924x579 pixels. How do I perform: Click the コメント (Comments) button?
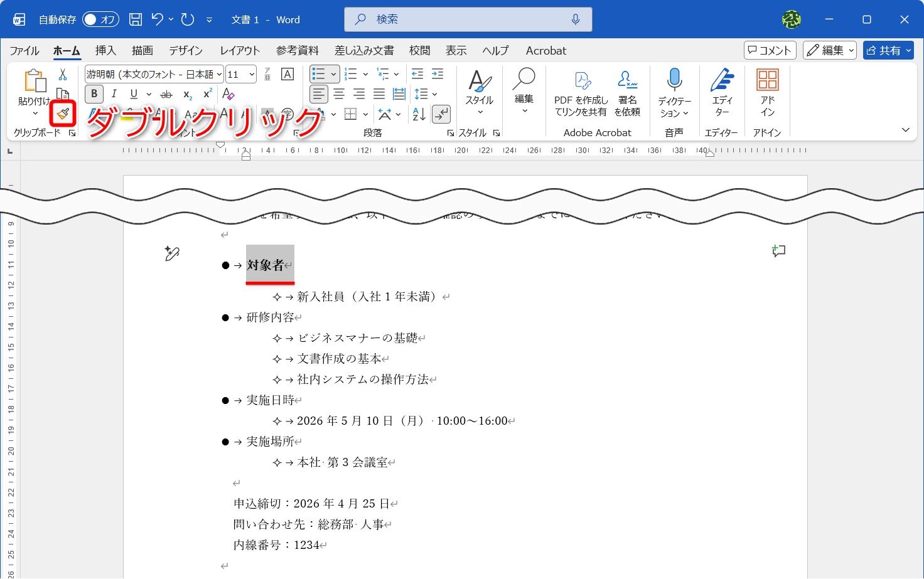(x=770, y=50)
